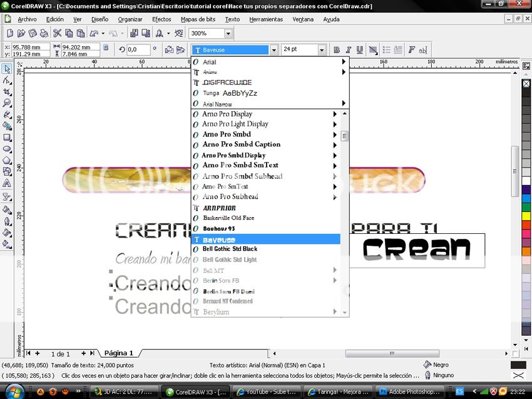Open the Efectos menu
The image size is (532, 399).
[x=161, y=19]
